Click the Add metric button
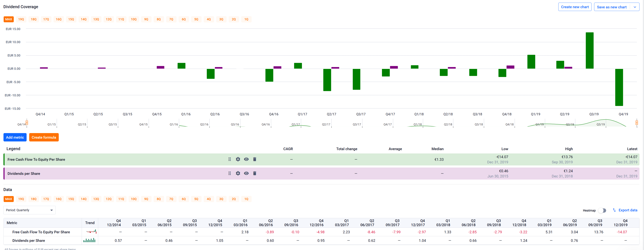The height and width of the screenshot is (250, 644). click(x=15, y=137)
